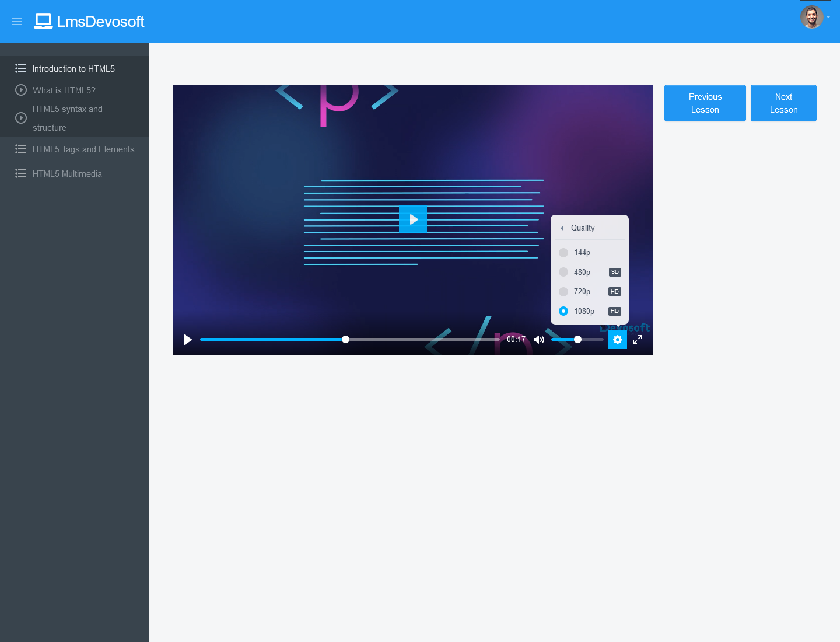Click the play circle icon beside What is HTML5?
Image resolution: width=840 pixels, height=642 pixels.
coord(21,90)
